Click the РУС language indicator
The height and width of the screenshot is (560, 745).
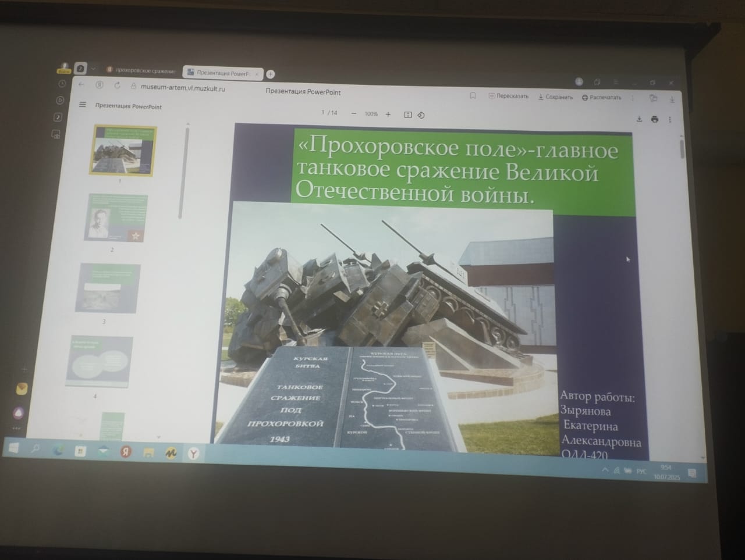click(x=641, y=471)
